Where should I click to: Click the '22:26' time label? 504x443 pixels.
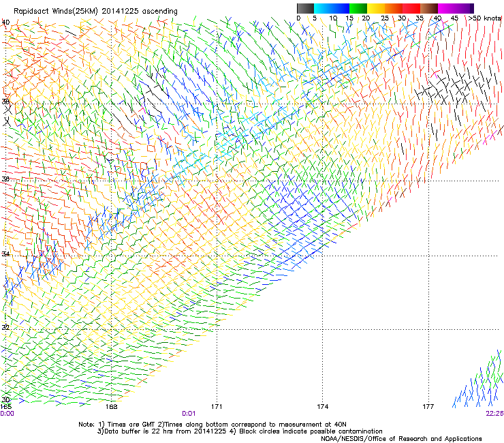[x=494, y=414]
